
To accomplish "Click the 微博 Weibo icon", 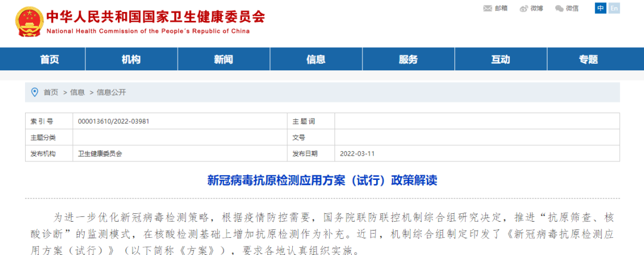I will point(524,8).
